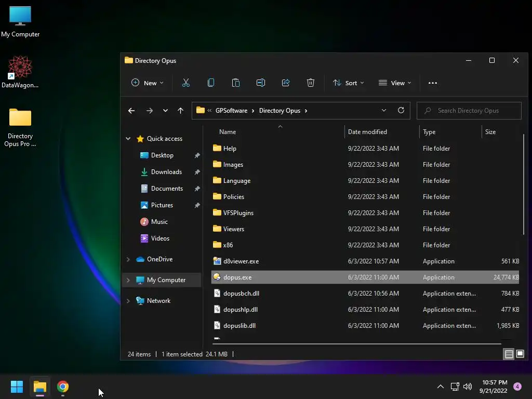Select the x86 folder
The width and height of the screenshot is (532, 399).
tap(365, 245)
